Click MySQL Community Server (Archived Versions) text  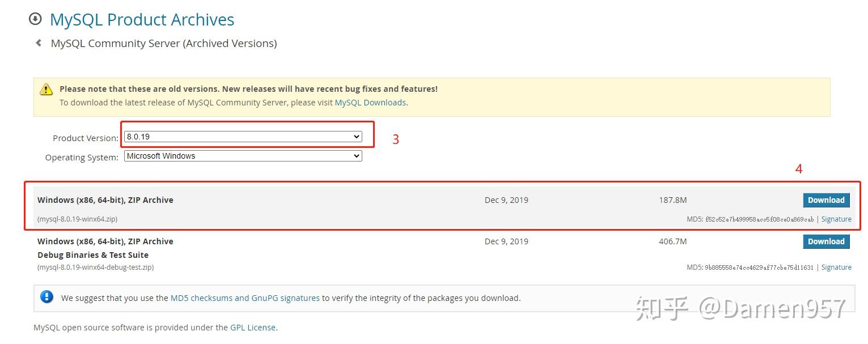tap(164, 44)
